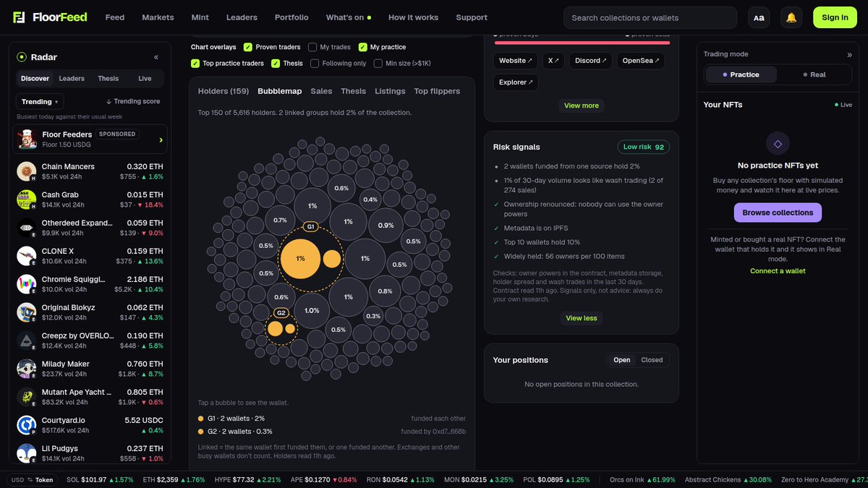Screen dimensions: 868x488
Task: Open the Lil Pudgys collection avatar
Action: point(27,453)
